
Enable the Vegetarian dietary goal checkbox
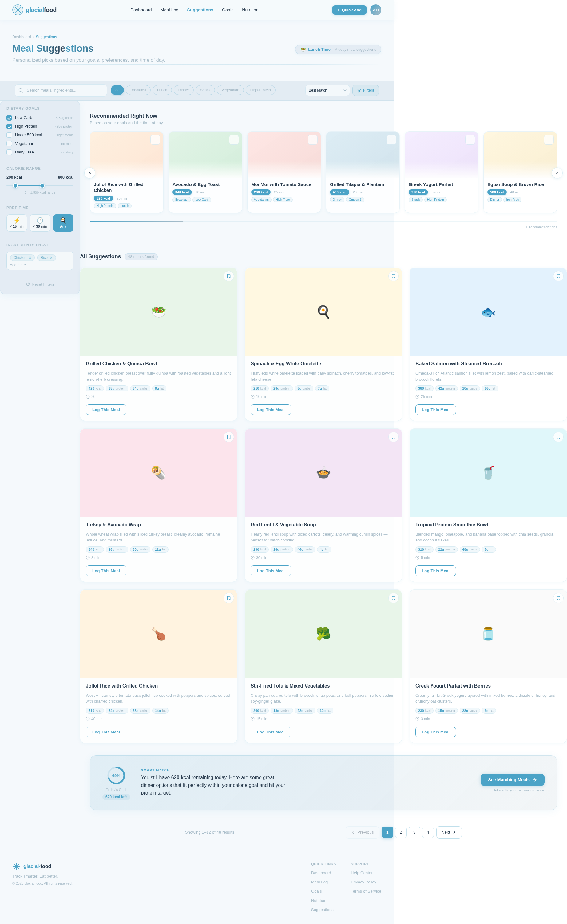point(9,143)
